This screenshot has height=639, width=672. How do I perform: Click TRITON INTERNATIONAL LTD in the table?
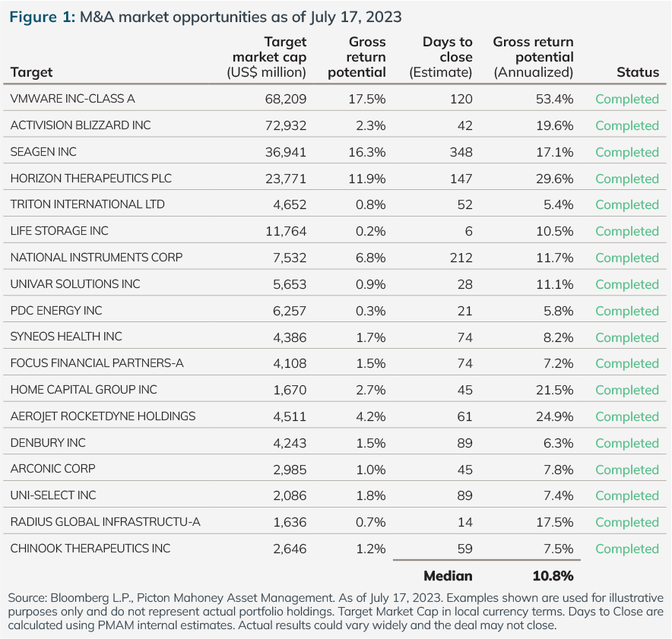87,204
